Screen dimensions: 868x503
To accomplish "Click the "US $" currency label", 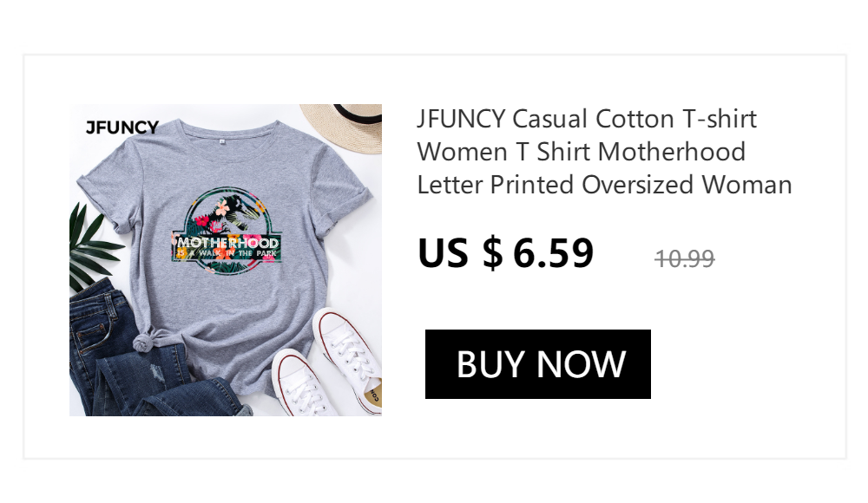I will click(461, 253).
